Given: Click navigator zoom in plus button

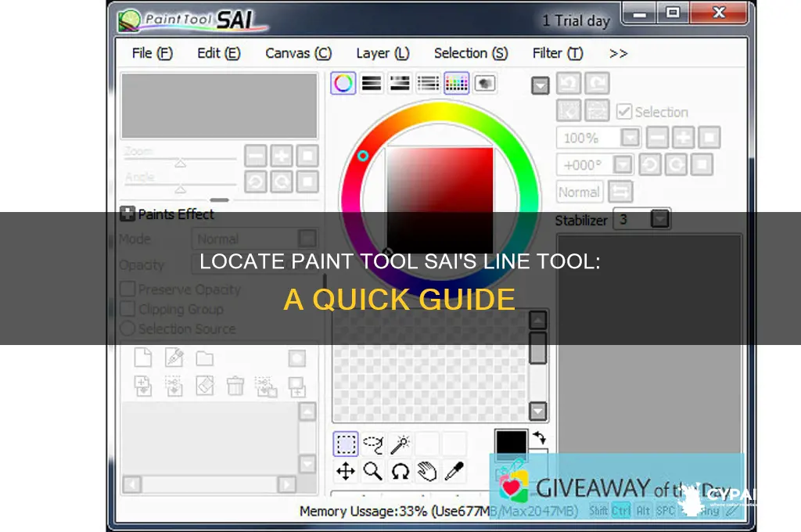Looking at the screenshot, I should tap(282, 156).
